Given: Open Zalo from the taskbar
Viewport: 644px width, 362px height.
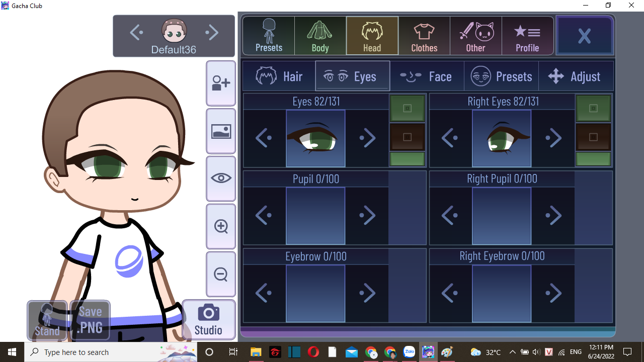Looking at the screenshot, I should point(409,352).
